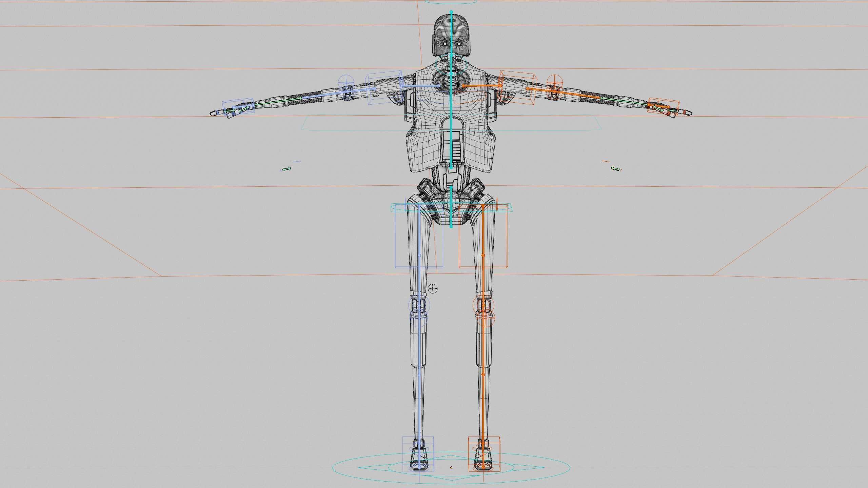The width and height of the screenshot is (868, 488).
Task: Pick the orange thigh control box
Action: pyautogui.click(x=484, y=237)
